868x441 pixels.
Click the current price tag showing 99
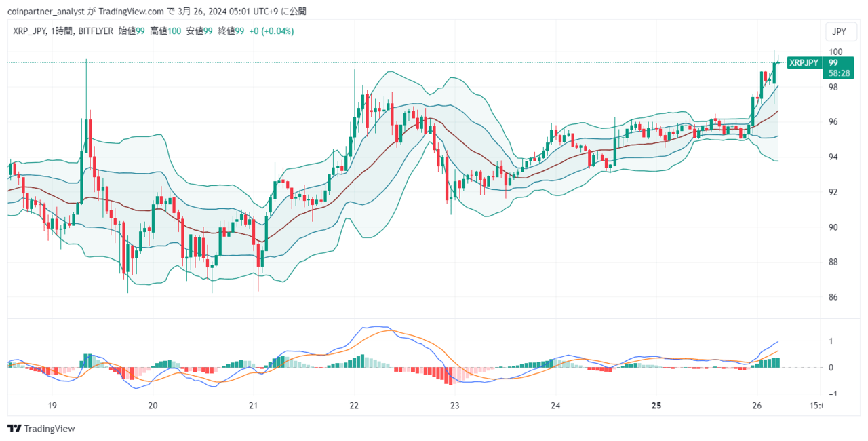click(x=833, y=62)
